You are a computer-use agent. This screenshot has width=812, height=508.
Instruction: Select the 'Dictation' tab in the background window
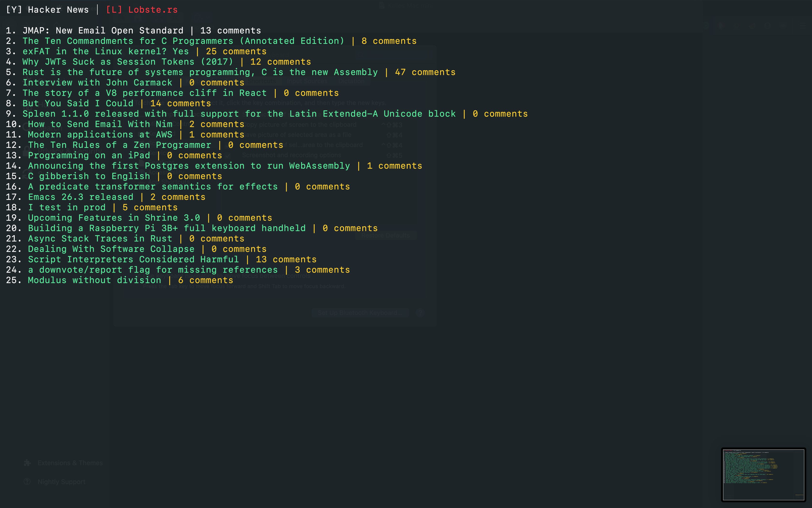[351, 81]
